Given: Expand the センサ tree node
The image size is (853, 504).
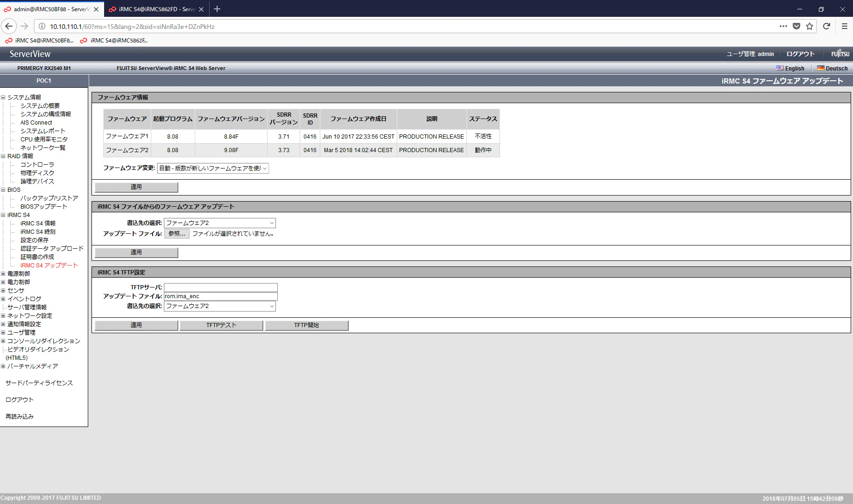Looking at the screenshot, I should pyautogui.click(x=3, y=291).
